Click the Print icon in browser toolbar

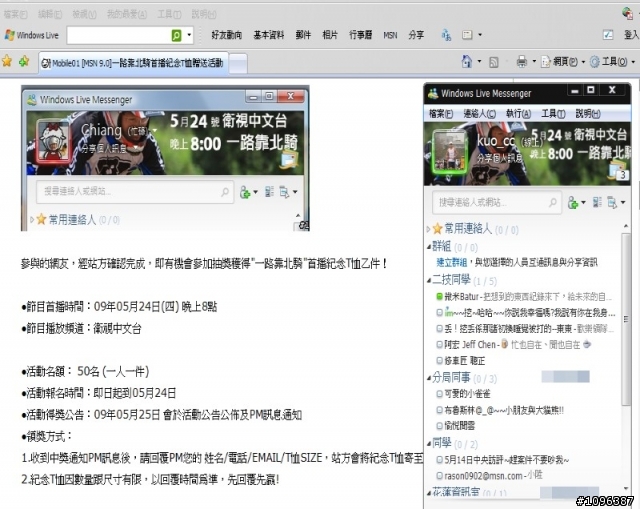(x=522, y=62)
